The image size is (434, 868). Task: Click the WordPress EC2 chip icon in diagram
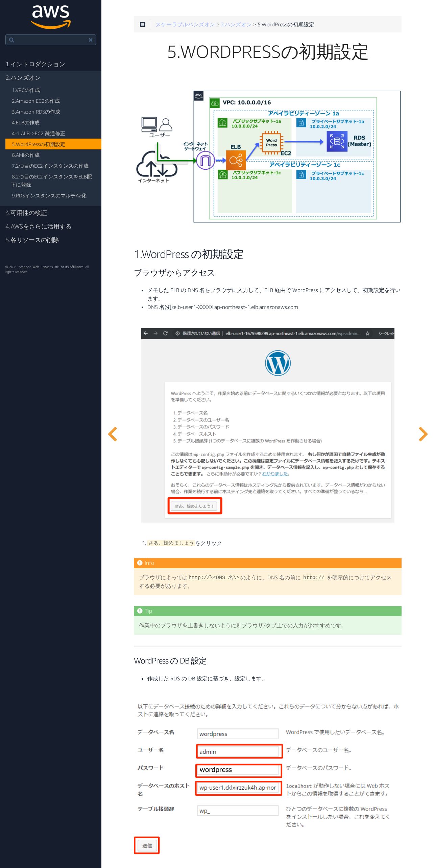point(271,143)
